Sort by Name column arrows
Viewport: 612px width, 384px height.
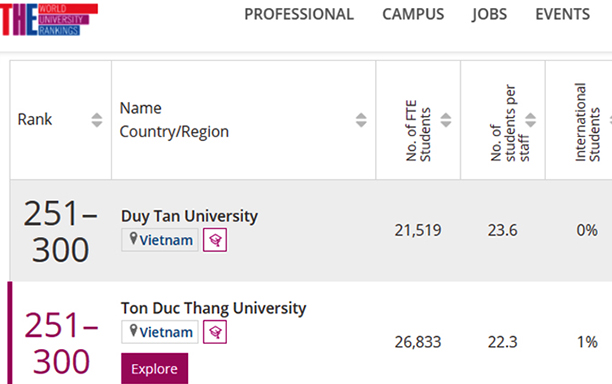pyautogui.click(x=361, y=120)
